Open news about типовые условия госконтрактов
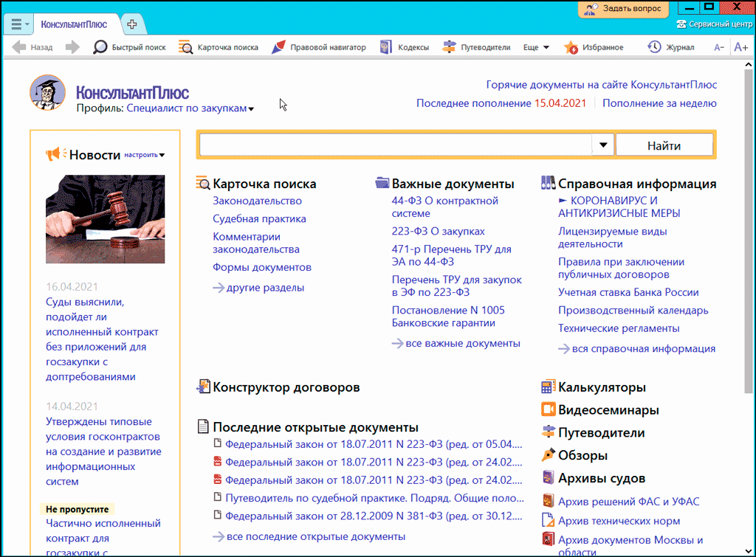 click(103, 452)
